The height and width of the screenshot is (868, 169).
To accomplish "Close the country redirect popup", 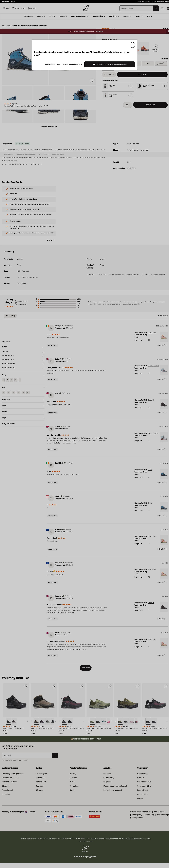I will (x=132, y=45).
